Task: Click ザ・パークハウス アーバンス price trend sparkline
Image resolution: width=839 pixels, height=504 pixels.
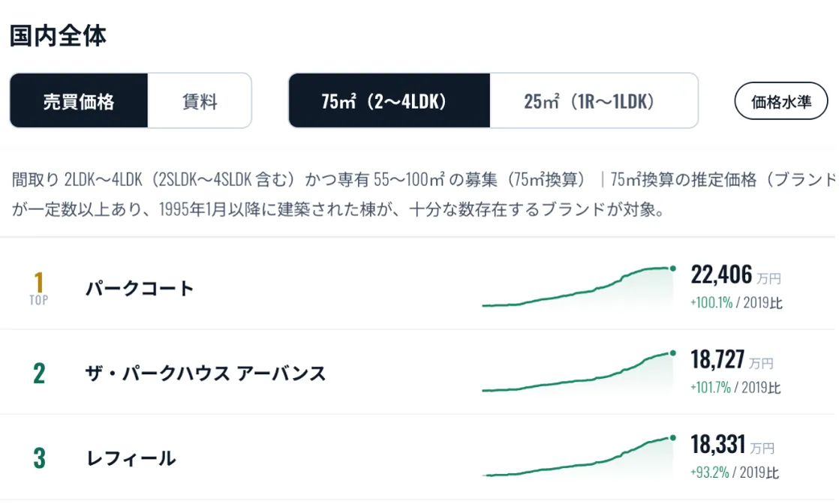Action: [579, 372]
